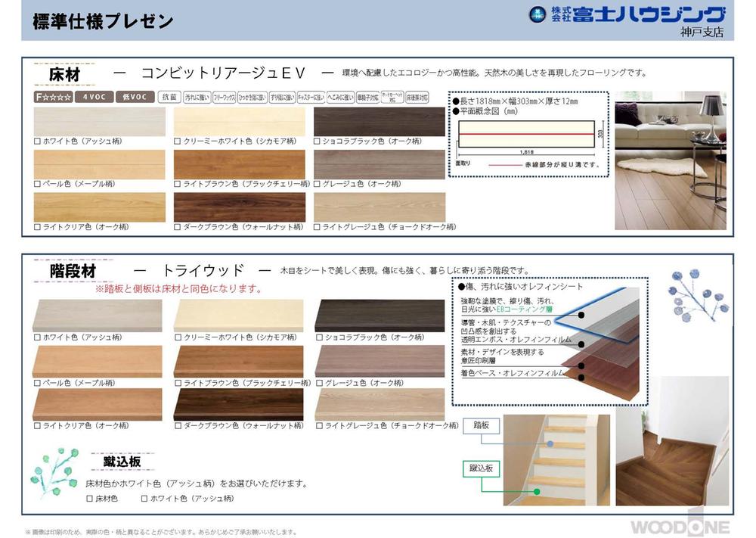Click the 4VOC badge
Image resolution: width=756 pixels, height=538 pixels.
94,97
